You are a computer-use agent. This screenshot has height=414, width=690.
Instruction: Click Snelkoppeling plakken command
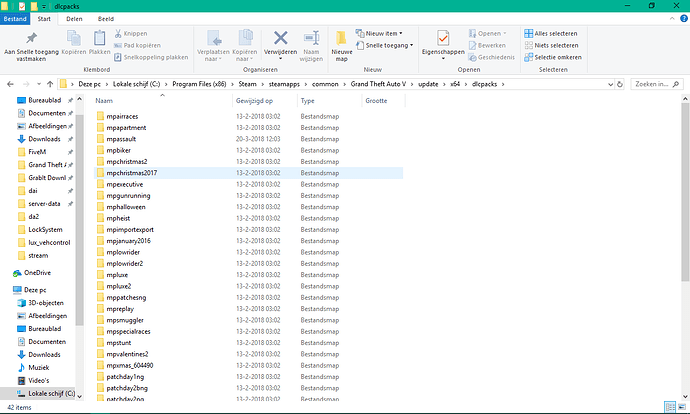[x=151, y=57]
